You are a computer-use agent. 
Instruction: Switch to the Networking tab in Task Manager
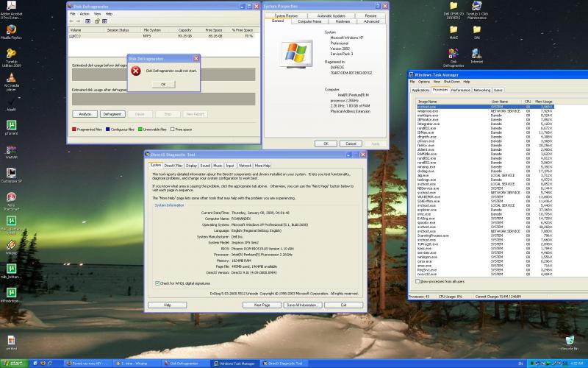(482, 90)
